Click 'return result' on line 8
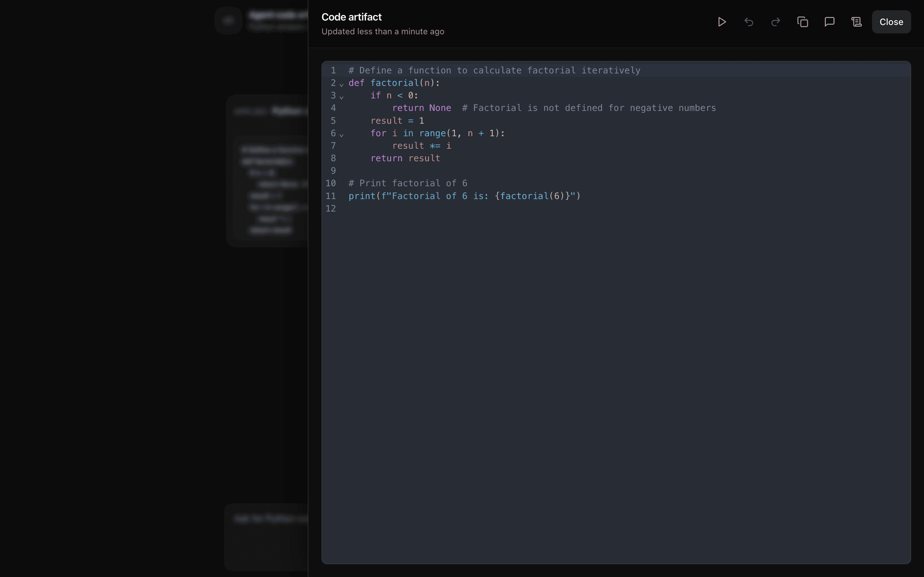This screenshot has width=924, height=577. [405, 158]
